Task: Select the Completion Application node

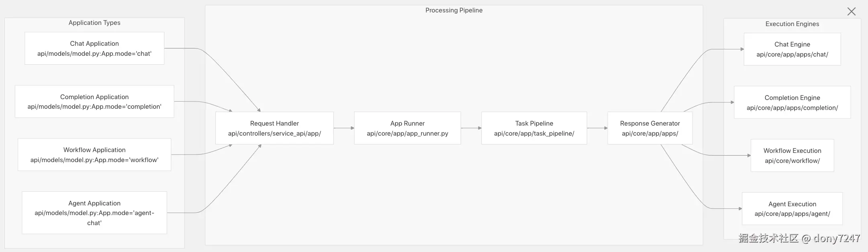Action: click(x=94, y=102)
